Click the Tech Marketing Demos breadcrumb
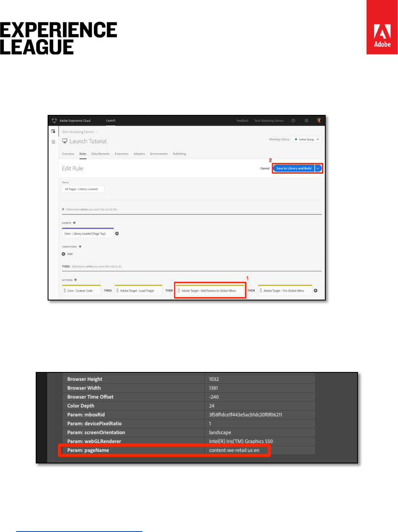 pyautogui.click(x=77, y=132)
